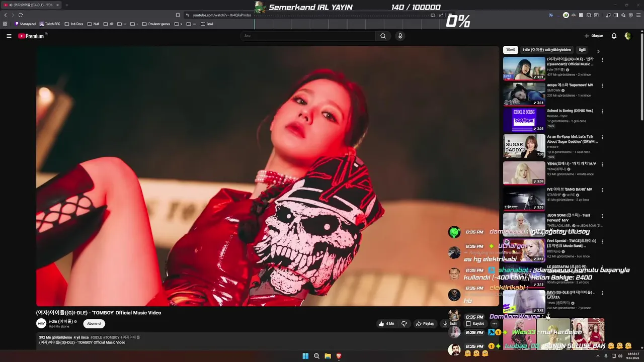Open the apps grid in bookmarks bar
644x362 pixels.
(x=5, y=24)
